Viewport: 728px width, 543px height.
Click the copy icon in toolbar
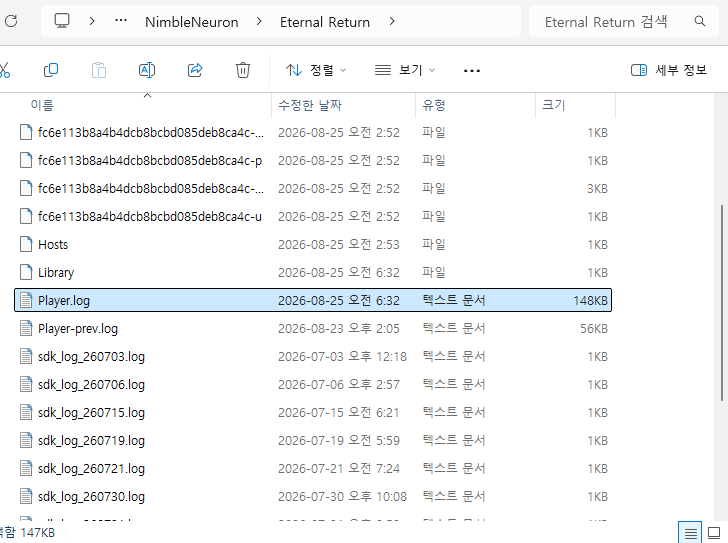[51, 70]
